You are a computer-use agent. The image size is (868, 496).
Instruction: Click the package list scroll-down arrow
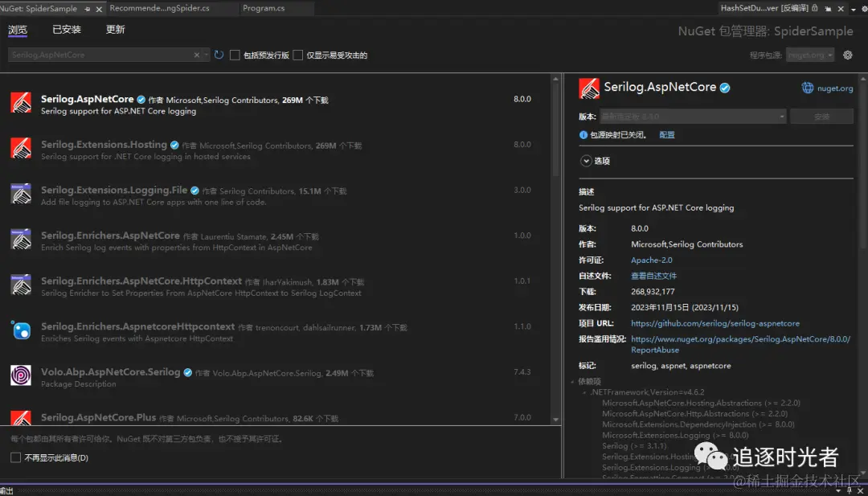point(556,420)
